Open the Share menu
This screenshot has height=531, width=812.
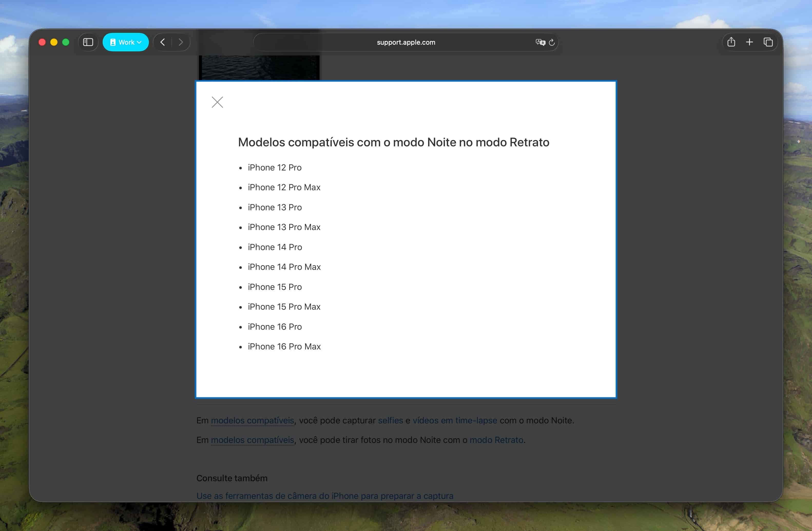(731, 42)
